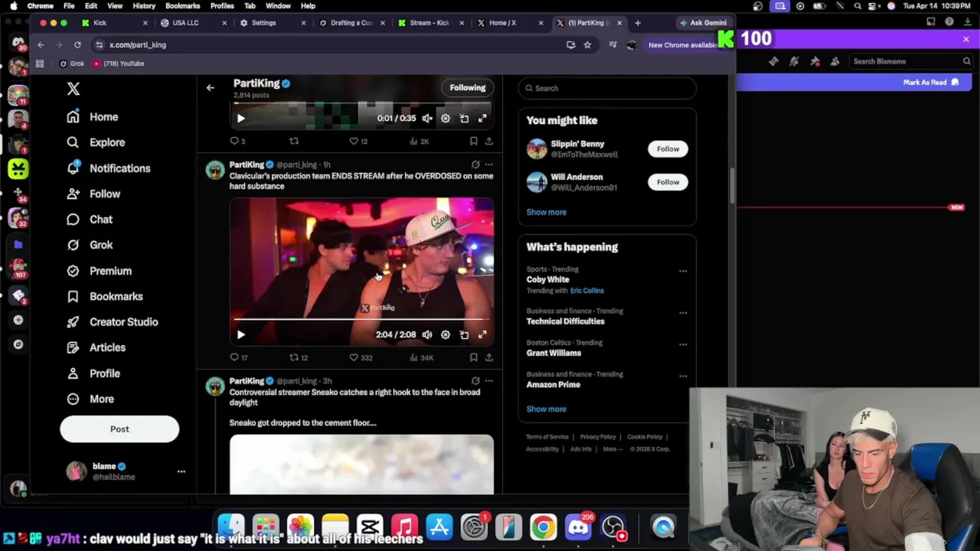The width and height of the screenshot is (980, 551).
Task: Click the Grok action on the Clavicular post
Action: [475, 165]
